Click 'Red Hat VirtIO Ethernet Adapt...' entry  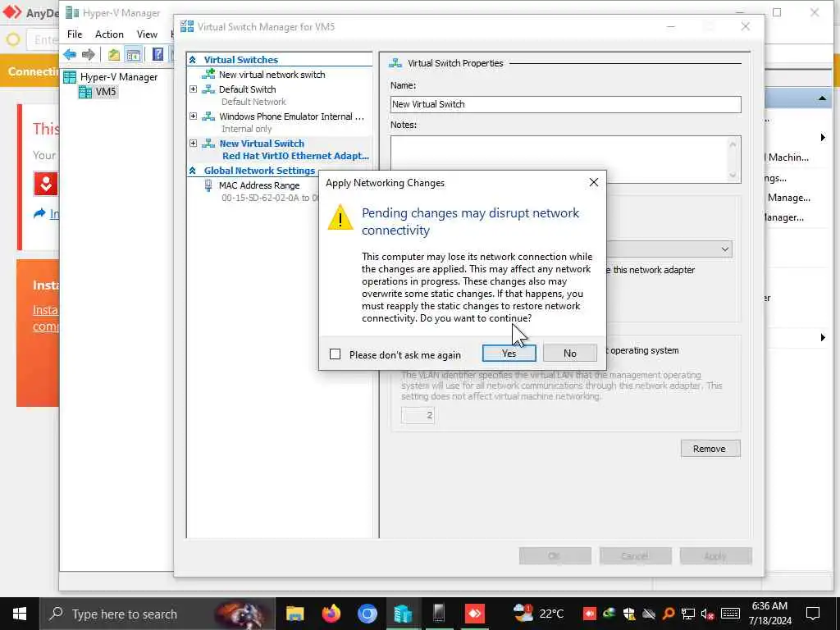(x=295, y=156)
